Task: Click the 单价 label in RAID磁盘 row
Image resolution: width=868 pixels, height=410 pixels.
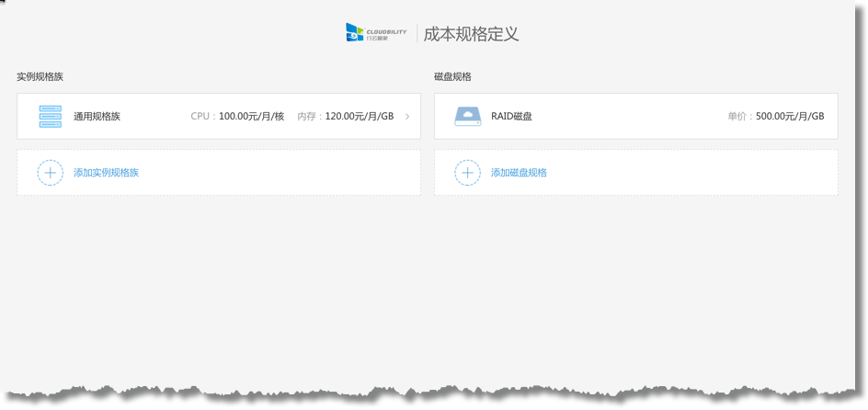Action: point(737,117)
